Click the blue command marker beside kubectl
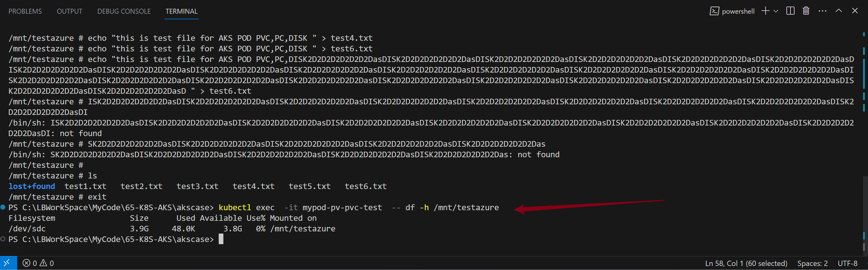This screenshot has height=270, width=868. 3,207
